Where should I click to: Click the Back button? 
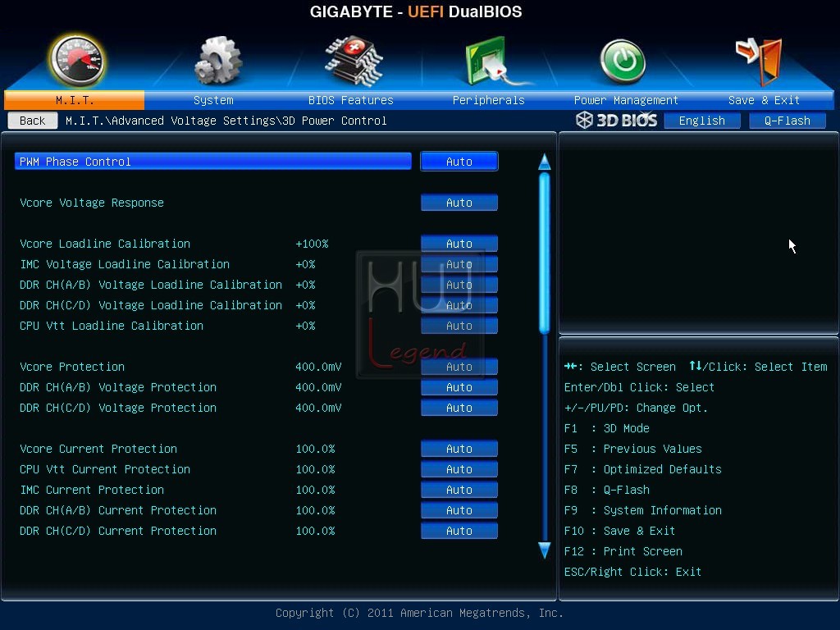coord(33,121)
